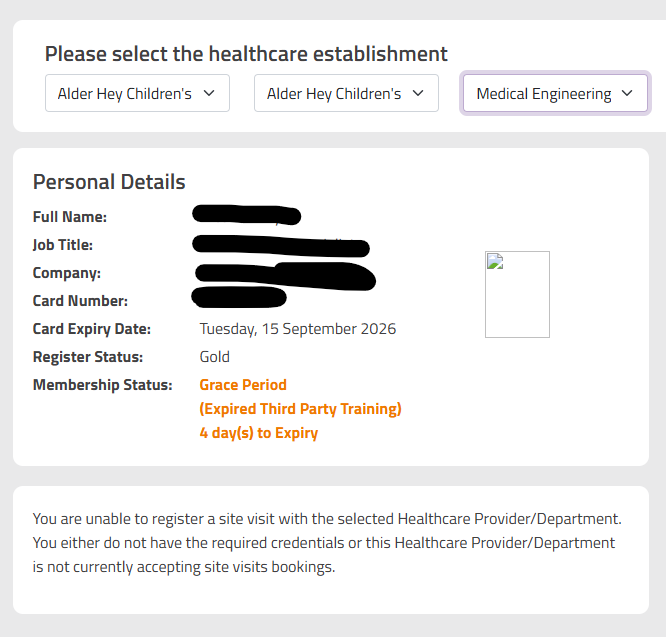Click the Gold register status value
The height and width of the screenshot is (637, 666).
tap(215, 357)
